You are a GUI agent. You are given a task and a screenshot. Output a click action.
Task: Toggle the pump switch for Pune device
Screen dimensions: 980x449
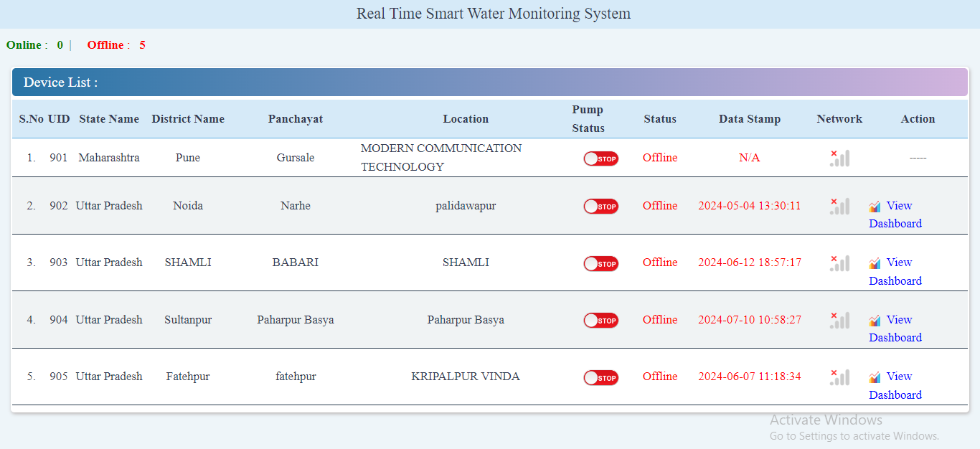[x=600, y=159]
